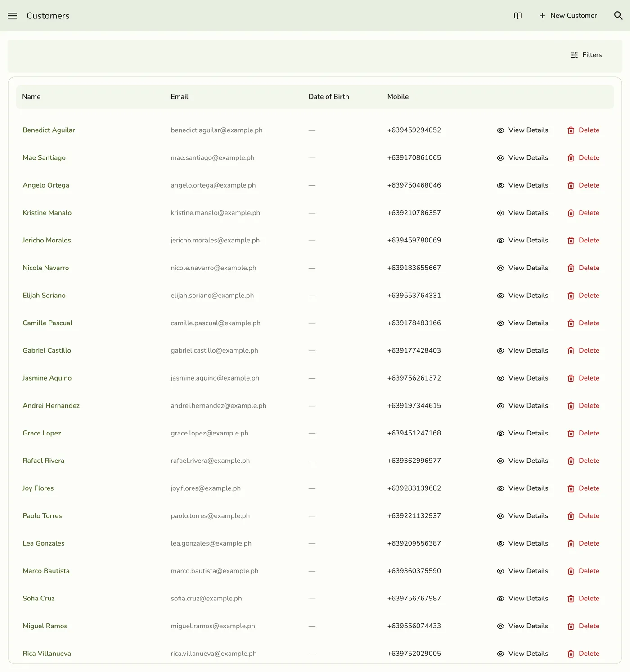Click trash icon for Andrei Hernandez

[571, 406]
